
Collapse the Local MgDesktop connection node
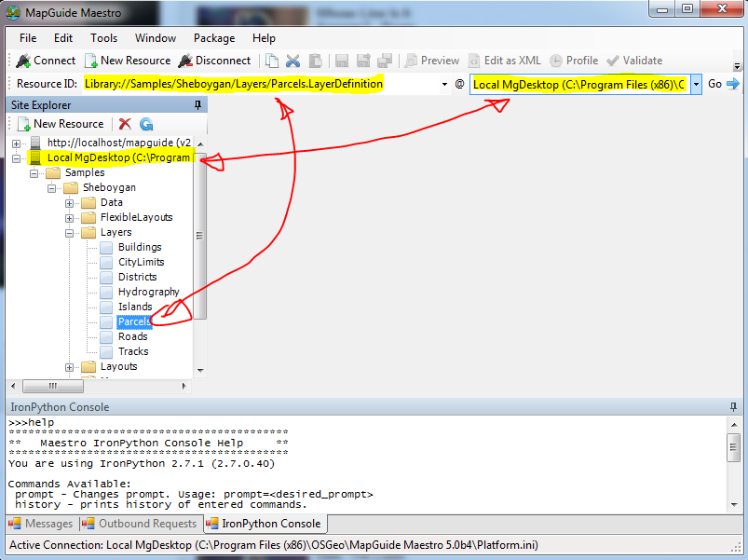[x=16, y=158]
